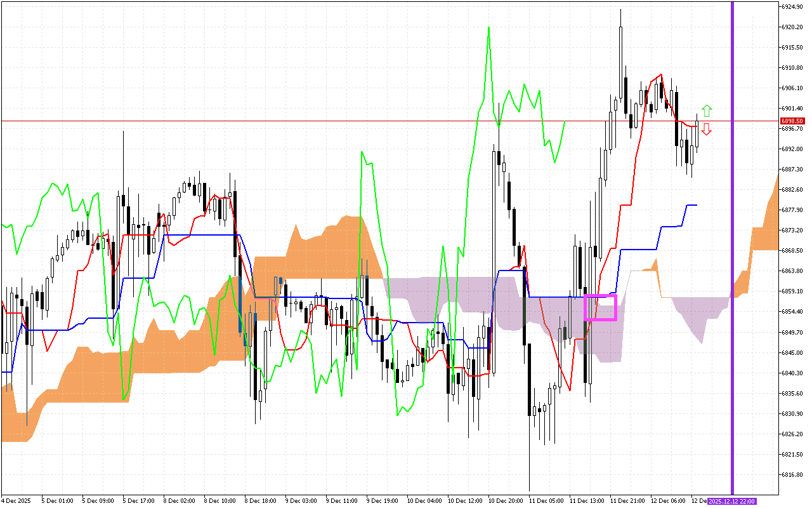Click the highlighted 2025.12.12 22:00 date label
The width and height of the screenshot is (812, 508).
[x=731, y=501]
